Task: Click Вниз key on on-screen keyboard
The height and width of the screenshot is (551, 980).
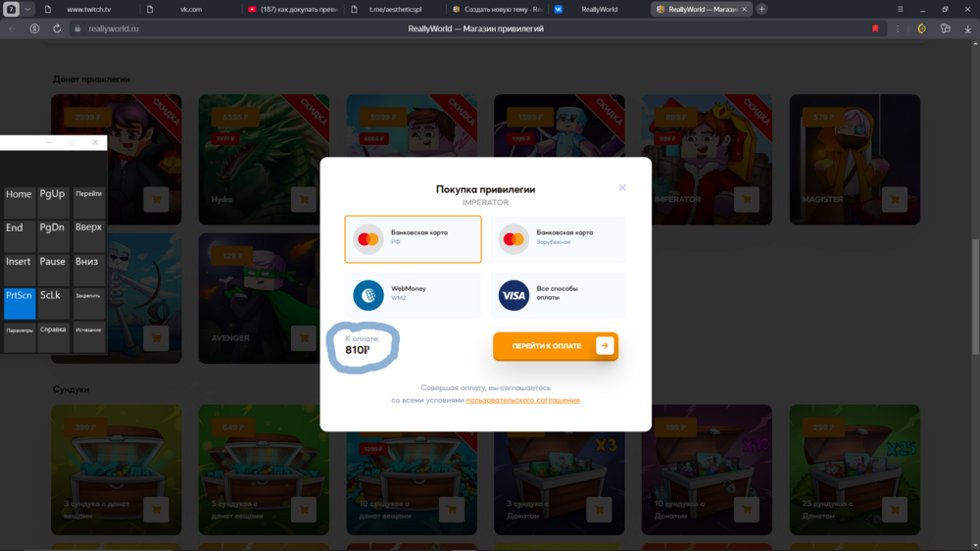Action: click(x=89, y=269)
